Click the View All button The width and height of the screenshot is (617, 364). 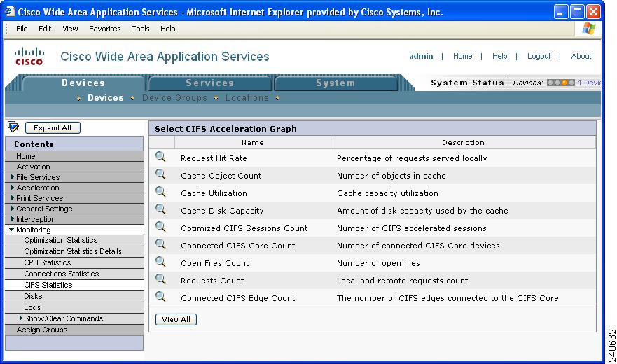(x=176, y=319)
